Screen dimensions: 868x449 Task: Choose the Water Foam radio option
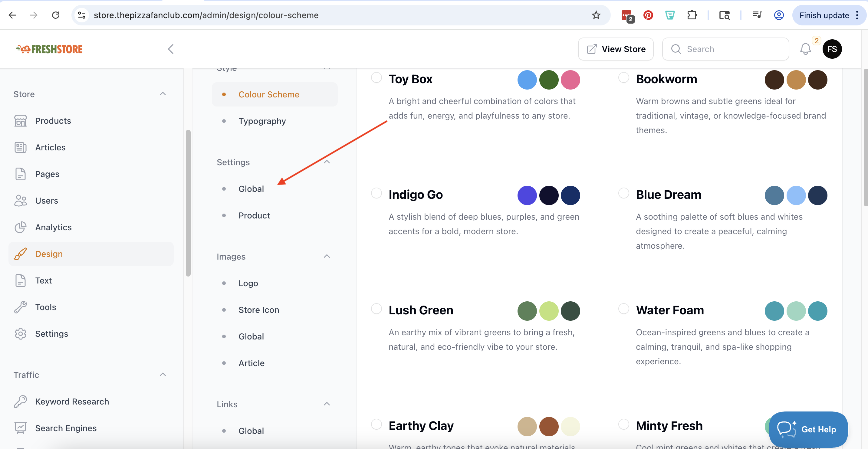coord(623,309)
